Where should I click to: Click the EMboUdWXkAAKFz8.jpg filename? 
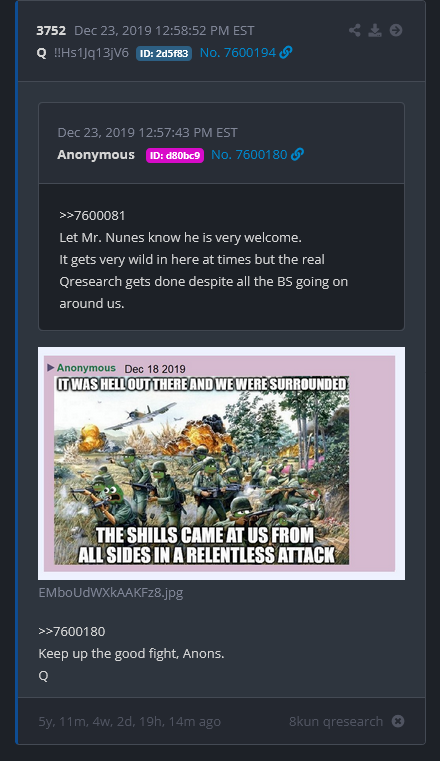[111, 593]
